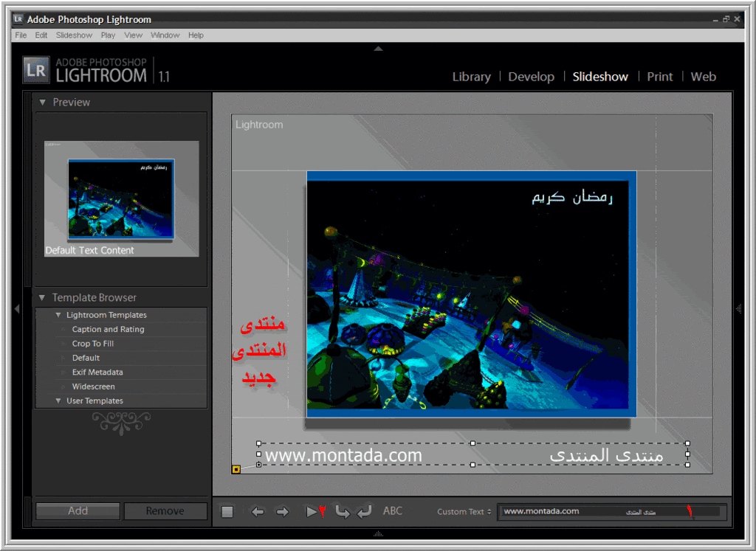Select Exif Metadata template

97,372
